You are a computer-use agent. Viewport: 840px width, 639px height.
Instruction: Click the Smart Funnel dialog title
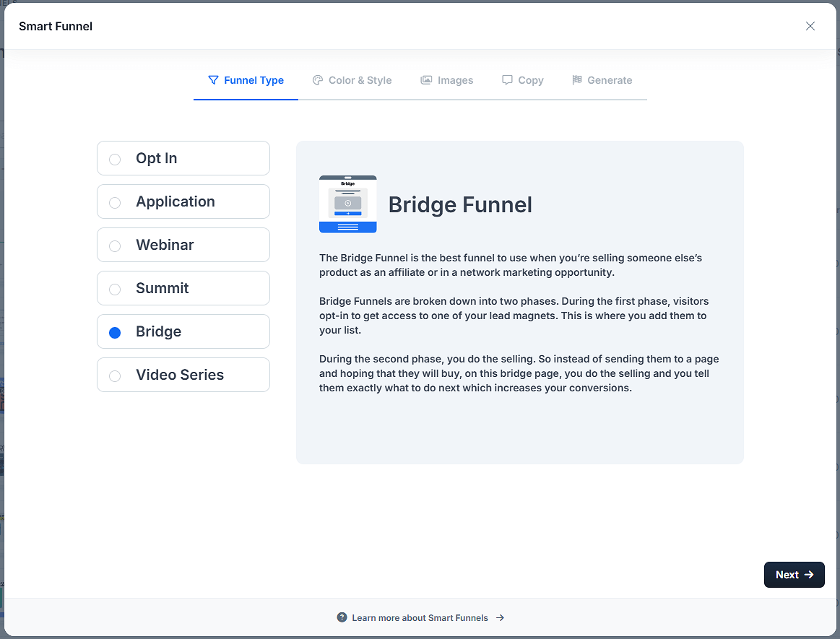coord(56,26)
